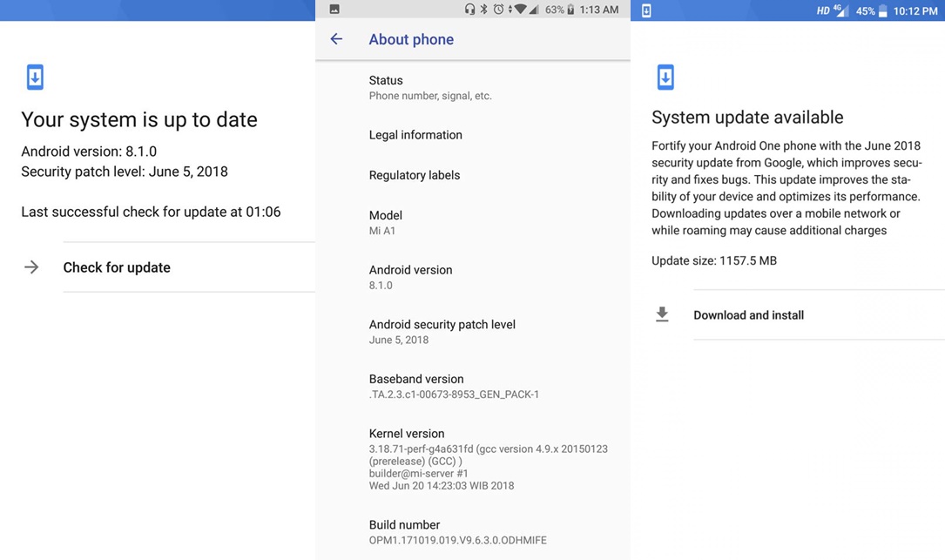Viewport: 945px width, 560px height.
Task: Click 'Your system is up to date' heading
Action: [x=139, y=119]
